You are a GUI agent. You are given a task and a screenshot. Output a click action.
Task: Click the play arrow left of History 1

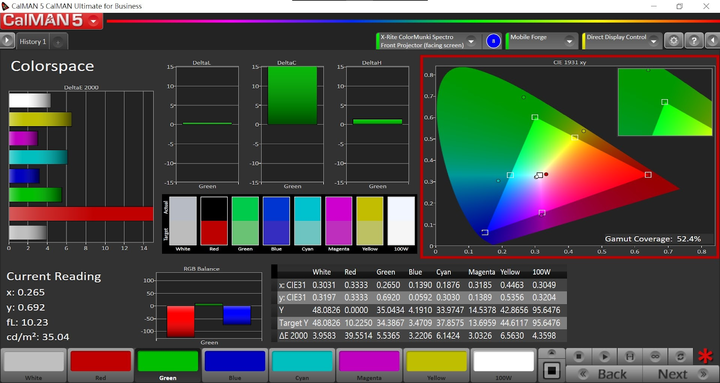click(x=7, y=41)
